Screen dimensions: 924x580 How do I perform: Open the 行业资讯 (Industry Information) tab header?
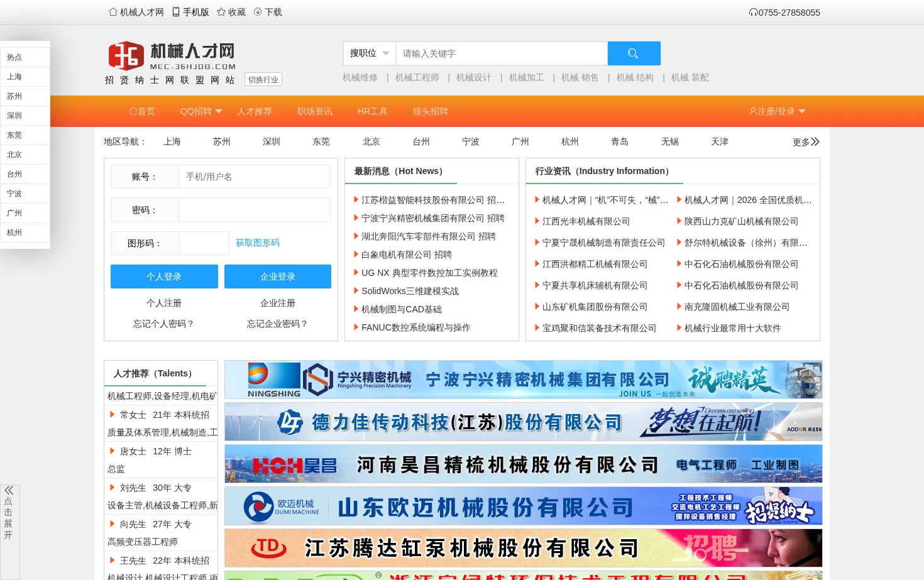(604, 171)
